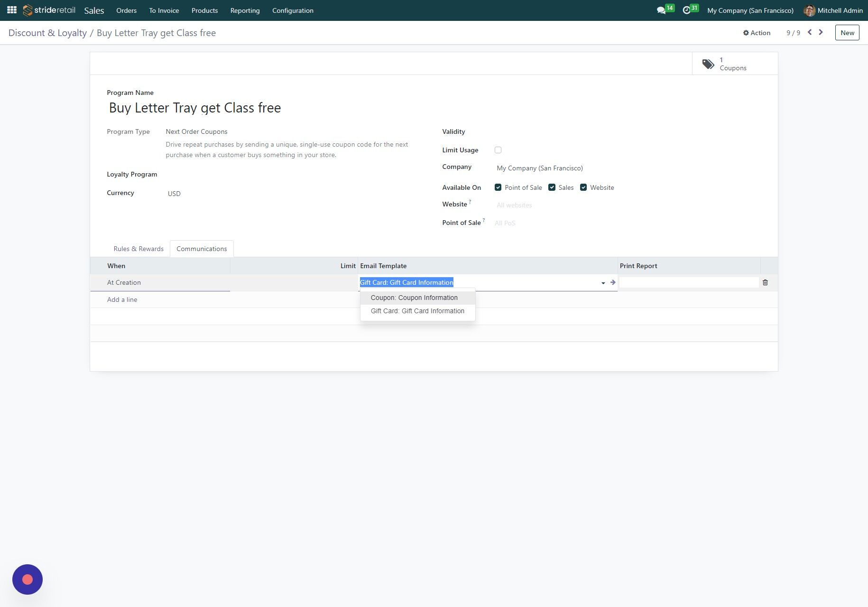
Task: Open the Orders menu
Action: point(126,10)
